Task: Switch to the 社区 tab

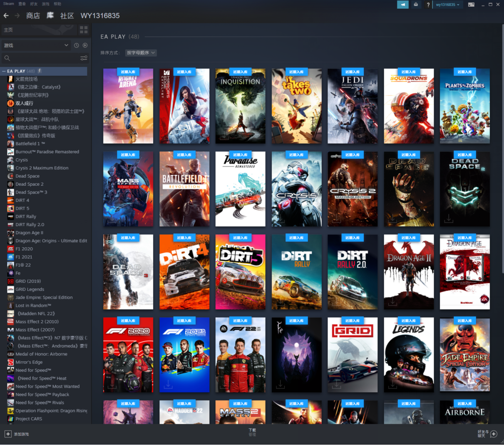Action: [67, 16]
